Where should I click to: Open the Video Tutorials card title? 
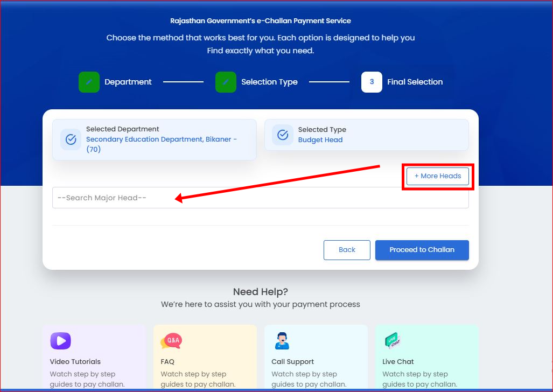[x=75, y=362]
